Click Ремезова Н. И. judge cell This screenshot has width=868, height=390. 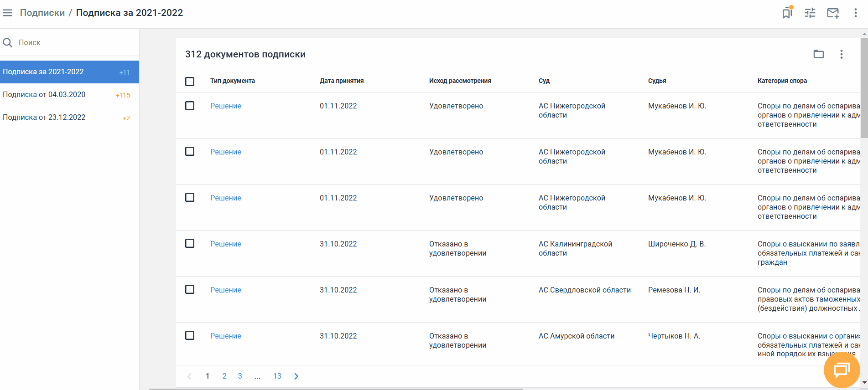(674, 290)
